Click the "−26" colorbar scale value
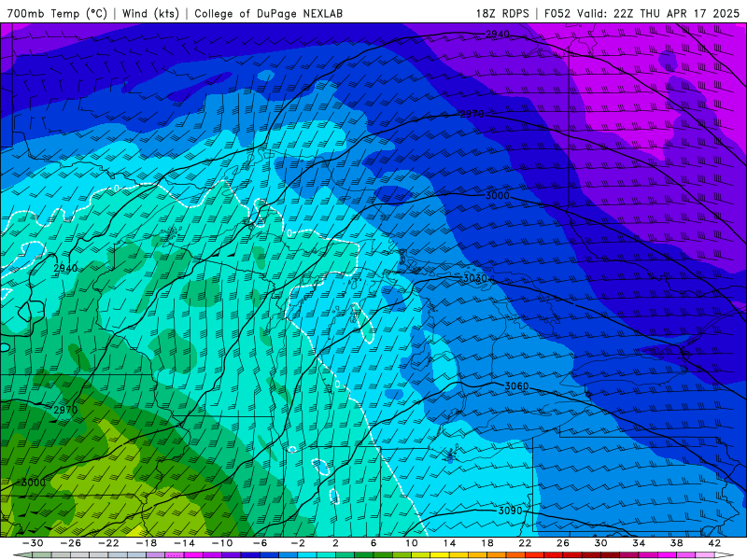747x560 pixels. pos(71,543)
